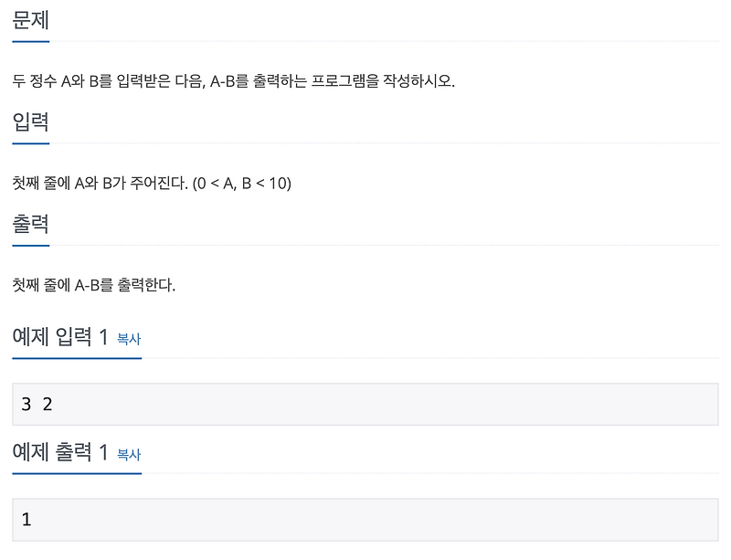
Task: Click the number 3 in the sample input
Action: pyautogui.click(x=25, y=404)
